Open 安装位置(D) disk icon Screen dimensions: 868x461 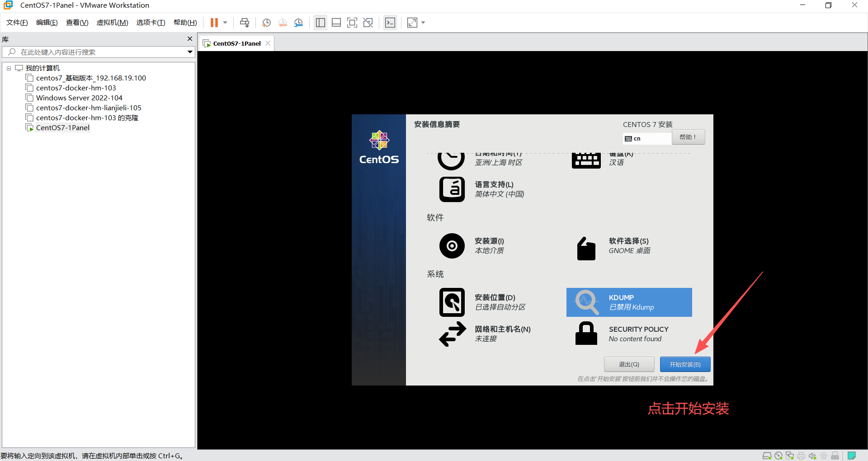452,302
